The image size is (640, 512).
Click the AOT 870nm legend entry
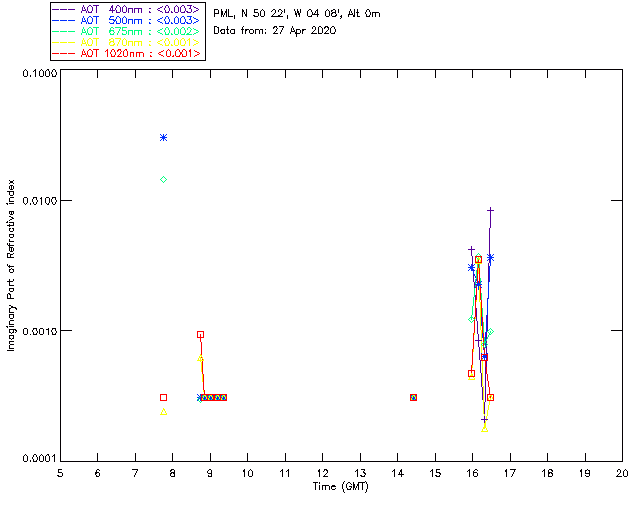coord(126,42)
